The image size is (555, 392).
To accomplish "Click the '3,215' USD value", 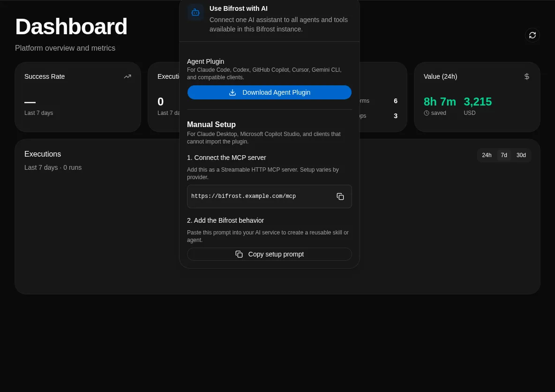I will point(478,102).
